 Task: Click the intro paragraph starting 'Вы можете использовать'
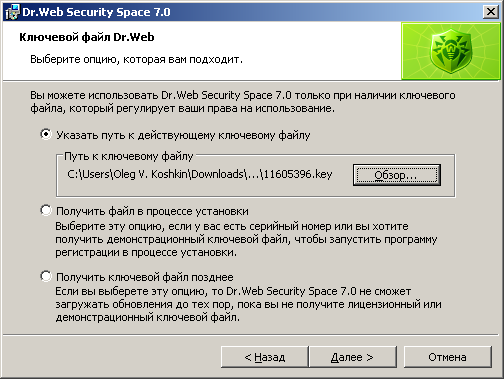click(x=243, y=102)
